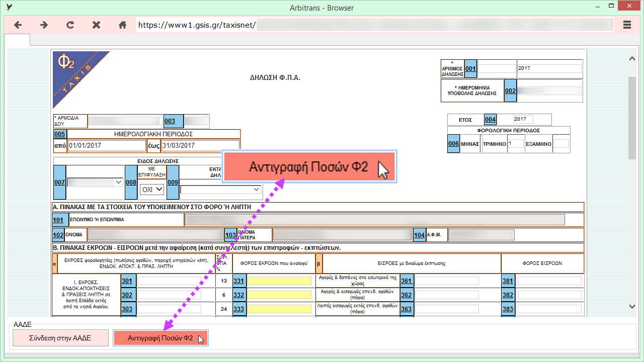Click the field code 383 link
This screenshot has height=362, width=644.
coord(508,309)
